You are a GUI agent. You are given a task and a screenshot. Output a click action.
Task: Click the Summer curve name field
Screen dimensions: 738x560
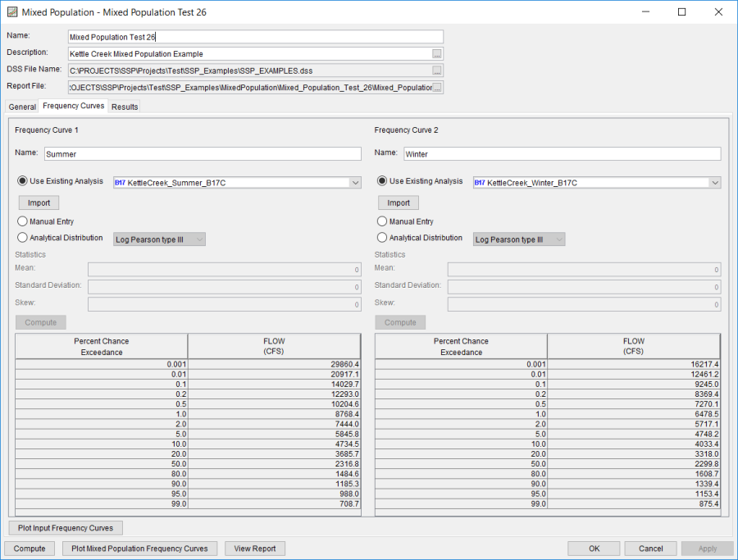click(203, 154)
